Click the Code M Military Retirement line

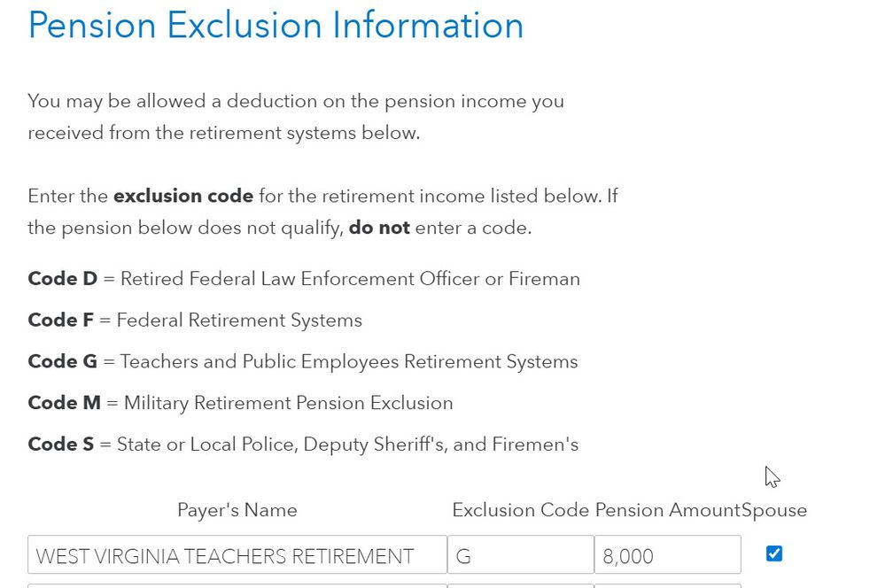[240, 403]
